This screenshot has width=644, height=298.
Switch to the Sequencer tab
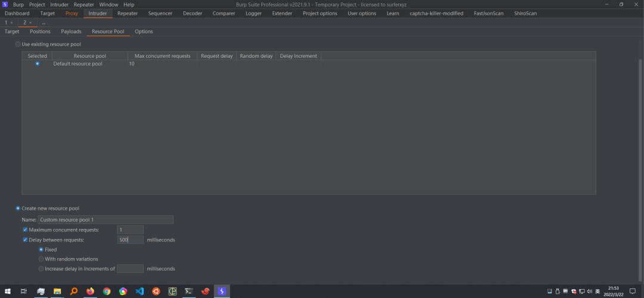160,14
